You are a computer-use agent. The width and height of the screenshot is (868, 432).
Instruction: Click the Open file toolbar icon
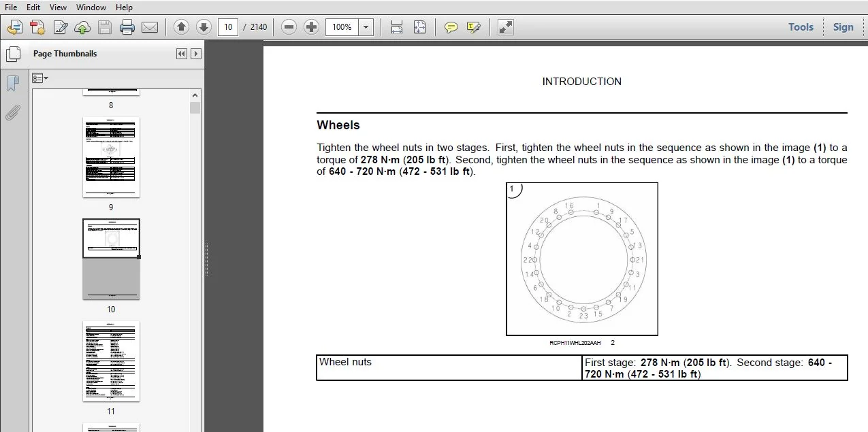click(15, 27)
